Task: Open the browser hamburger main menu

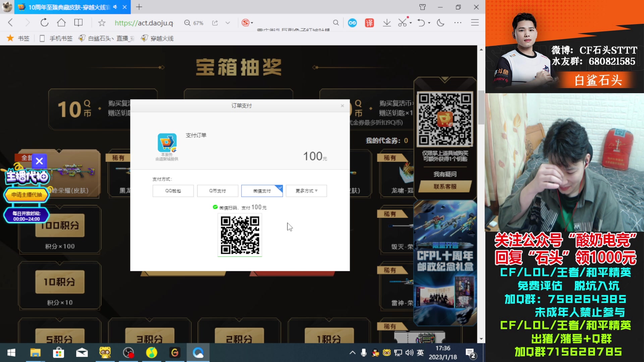Action: pos(475,23)
